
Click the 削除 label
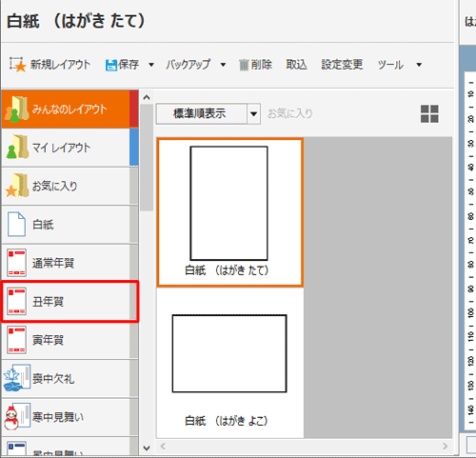pos(262,65)
